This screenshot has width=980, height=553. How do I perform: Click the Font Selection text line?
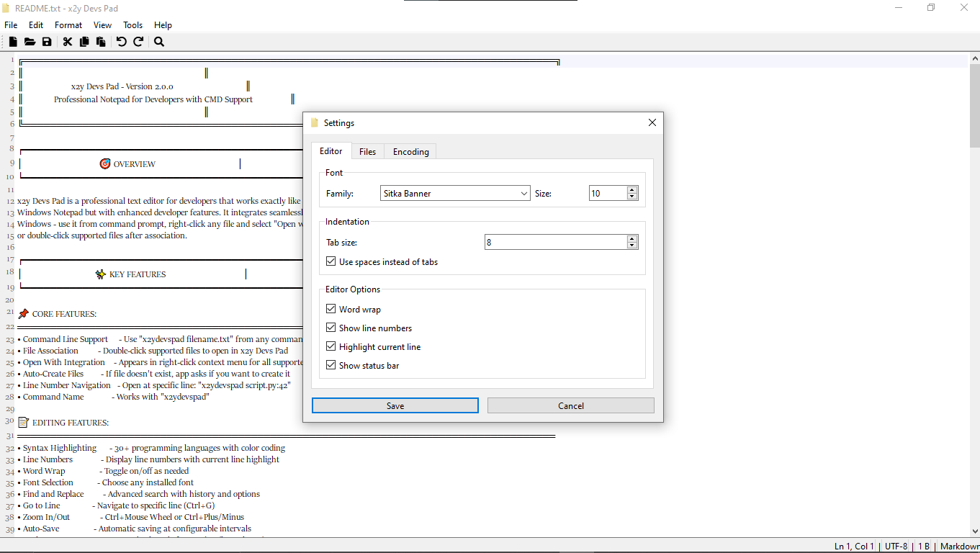[x=105, y=482]
